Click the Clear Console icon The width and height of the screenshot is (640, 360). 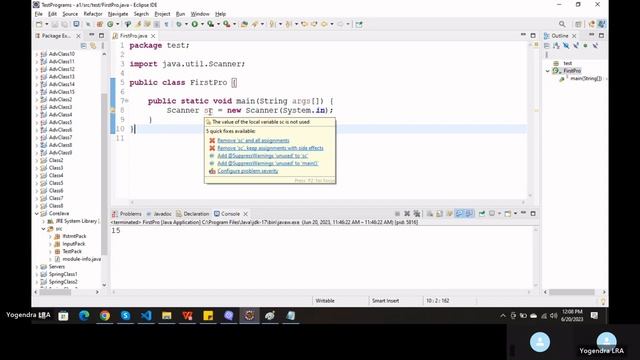(x=430, y=214)
